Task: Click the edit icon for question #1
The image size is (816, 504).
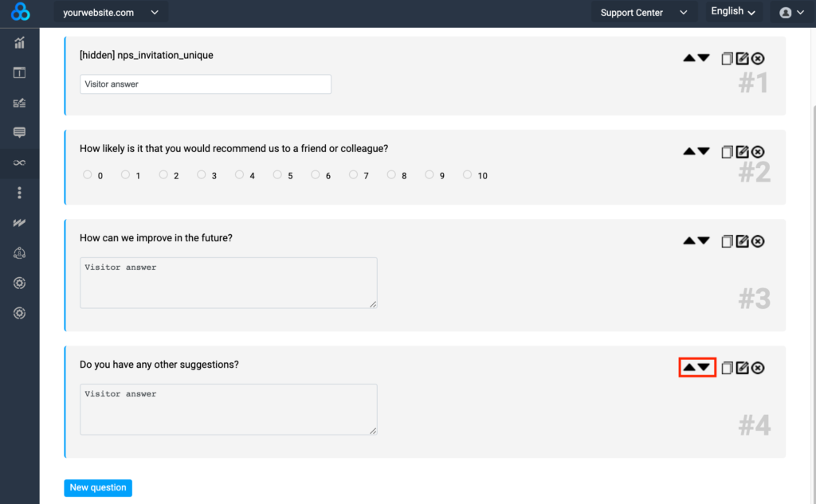Action: point(742,58)
